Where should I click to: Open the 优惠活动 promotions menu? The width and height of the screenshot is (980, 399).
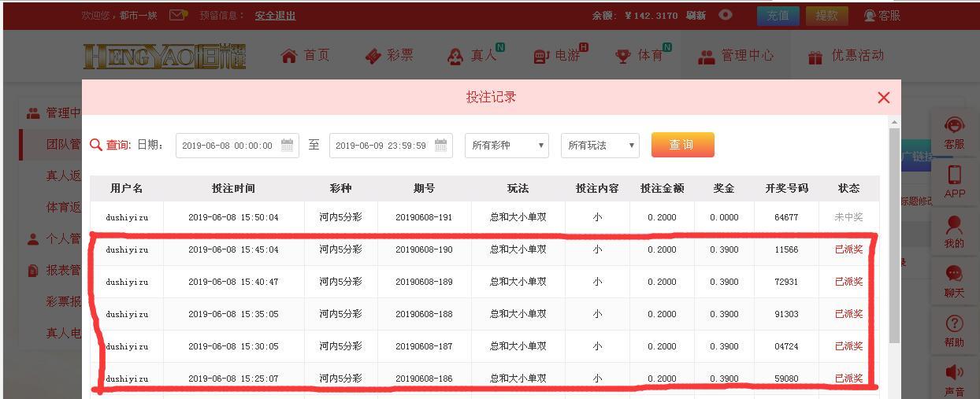pos(846,56)
